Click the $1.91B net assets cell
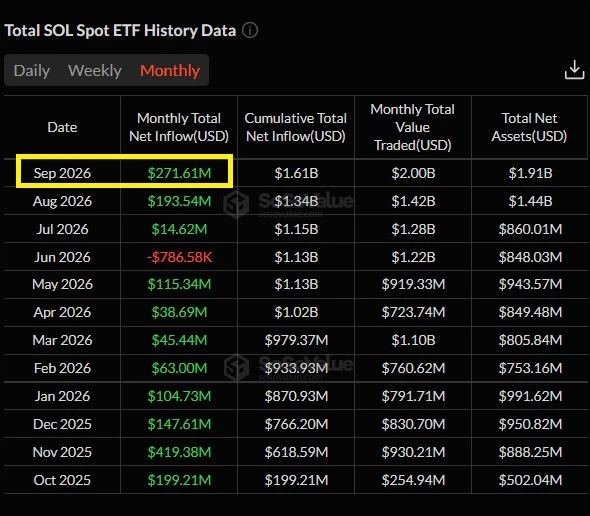Viewport: 590px width, 516px height. pyautogui.click(x=530, y=173)
